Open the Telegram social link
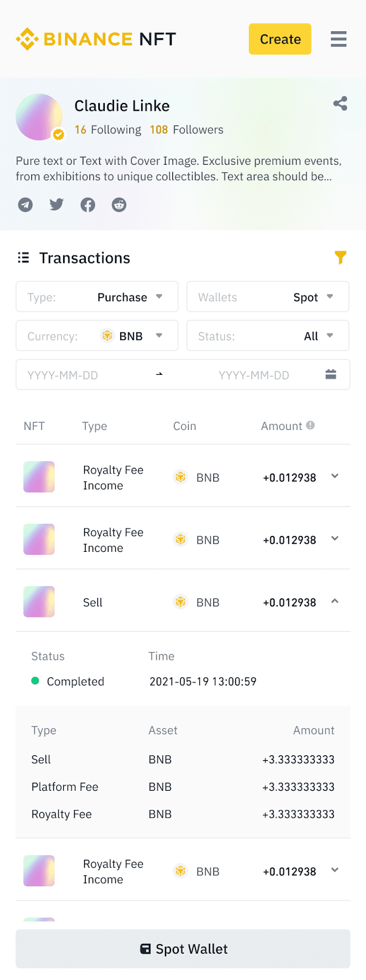 pyautogui.click(x=25, y=205)
